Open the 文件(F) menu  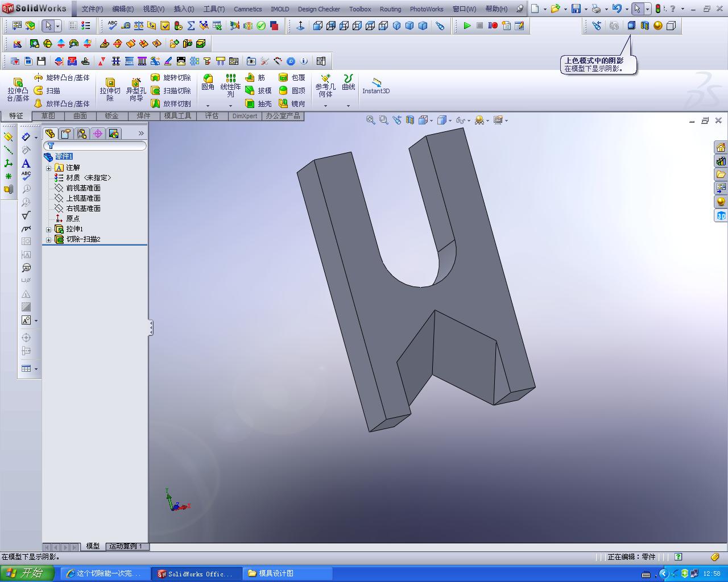point(92,9)
